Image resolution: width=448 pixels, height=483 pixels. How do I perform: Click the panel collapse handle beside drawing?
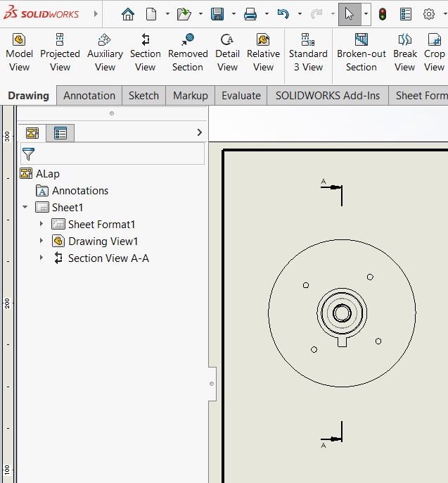pos(212,384)
